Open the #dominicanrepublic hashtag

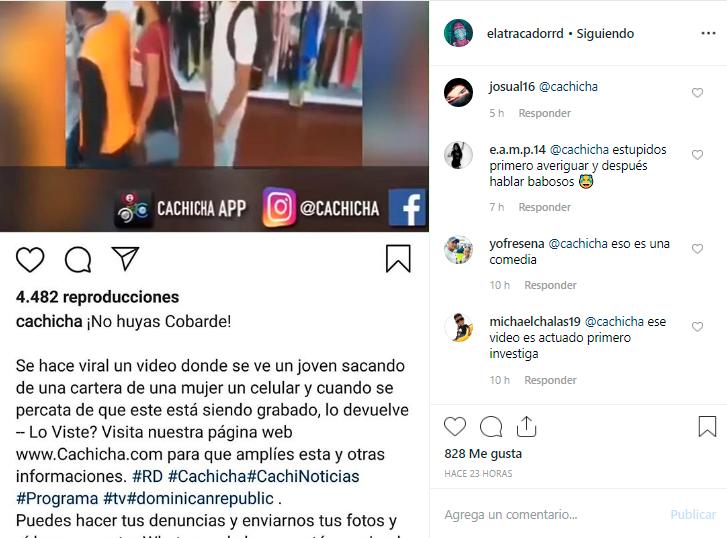tap(200, 499)
